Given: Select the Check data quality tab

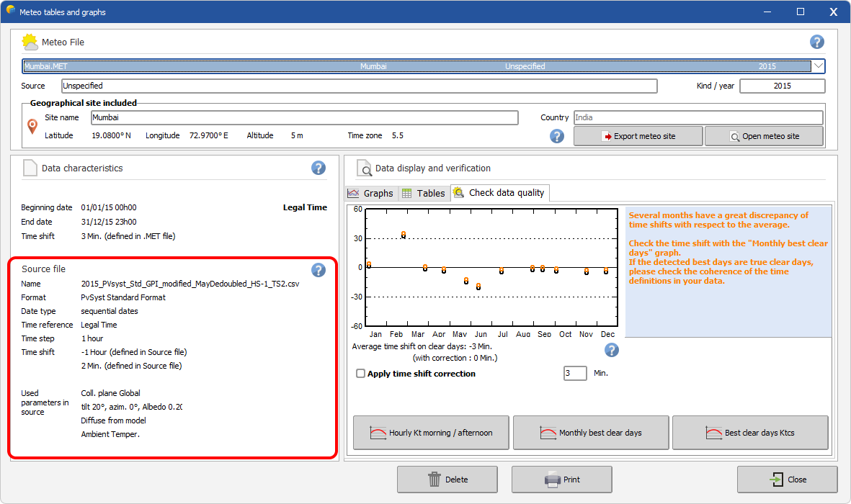Looking at the screenshot, I should [x=500, y=192].
